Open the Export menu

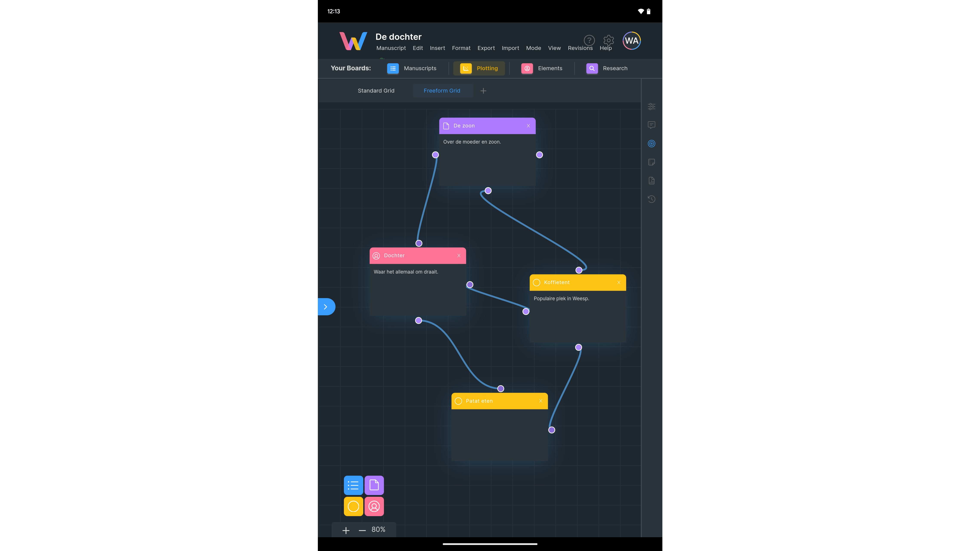(x=486, y=48)
